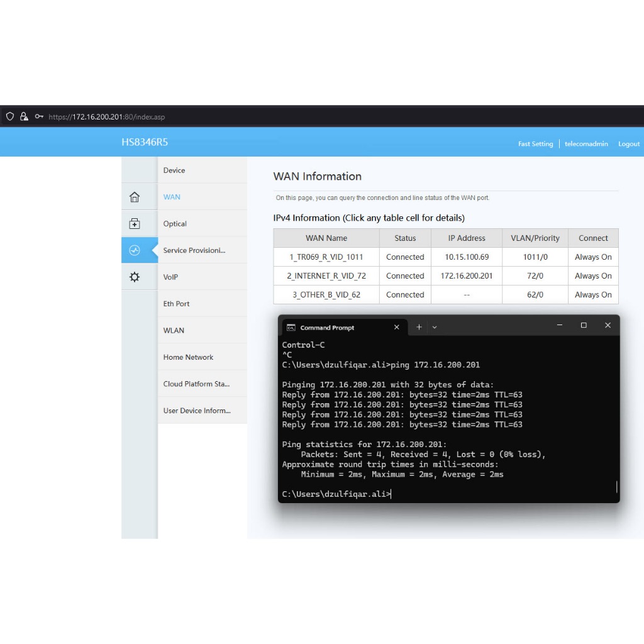Click the 1_TR069_R_VID_1011 WAN name cell
The image size is (644, 644).
click(x=326, y=257)
